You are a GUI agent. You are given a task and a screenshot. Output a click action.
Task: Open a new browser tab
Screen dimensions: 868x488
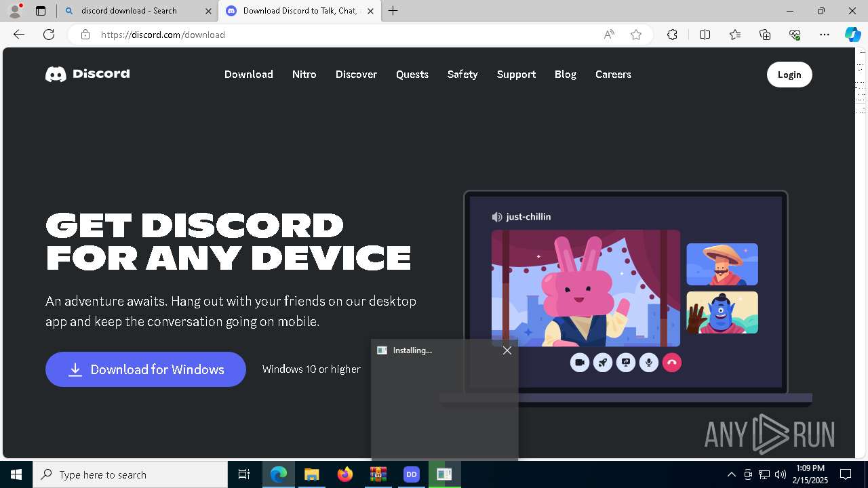click(393, 11)
